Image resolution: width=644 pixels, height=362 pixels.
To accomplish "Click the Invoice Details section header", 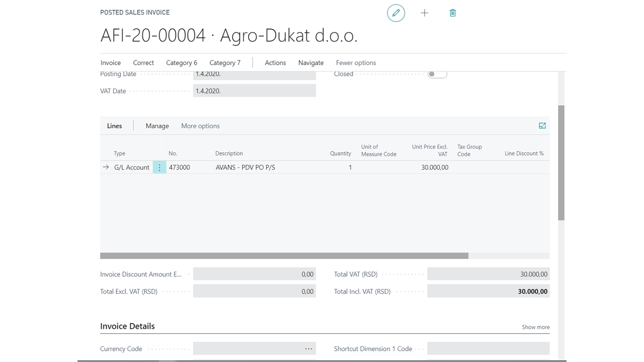I will click(127, 326).
